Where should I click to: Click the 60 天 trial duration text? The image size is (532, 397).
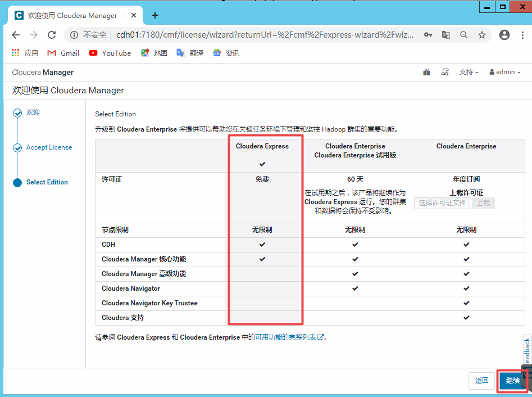point(355,179)
